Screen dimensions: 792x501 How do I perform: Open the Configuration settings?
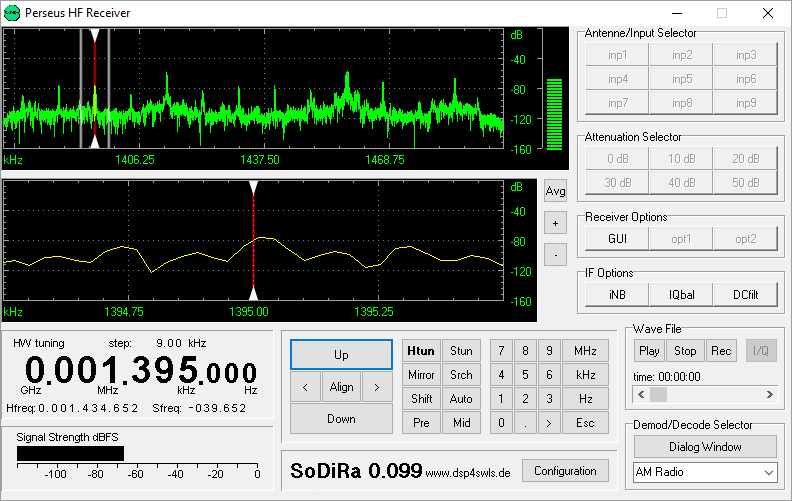565,471
